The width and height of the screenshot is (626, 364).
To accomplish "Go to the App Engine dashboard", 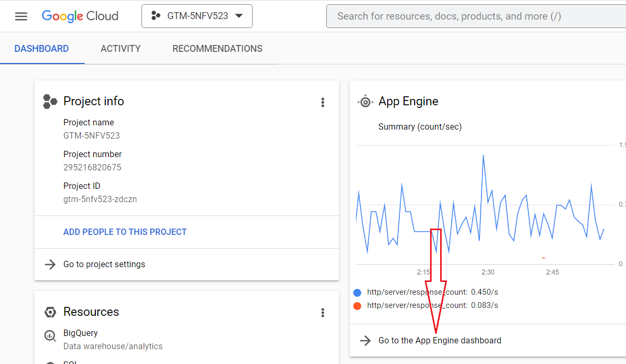I will 440,341.
